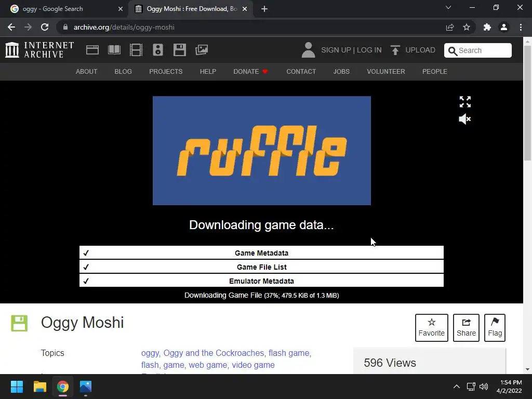Screen dimensions: 532x399
Task: Click the SIGN UP link
Action: pos(336,50)
